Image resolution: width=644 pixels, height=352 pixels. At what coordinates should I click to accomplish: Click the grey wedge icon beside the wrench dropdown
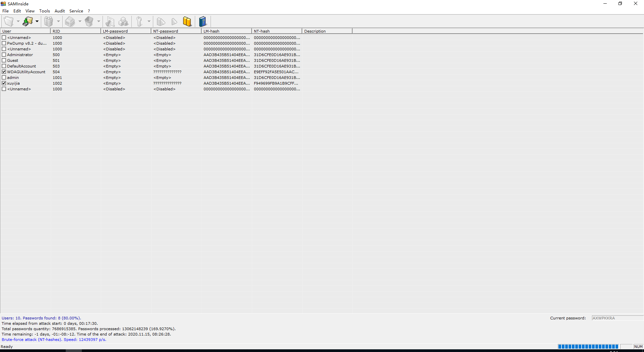click(x=161, y=21)
